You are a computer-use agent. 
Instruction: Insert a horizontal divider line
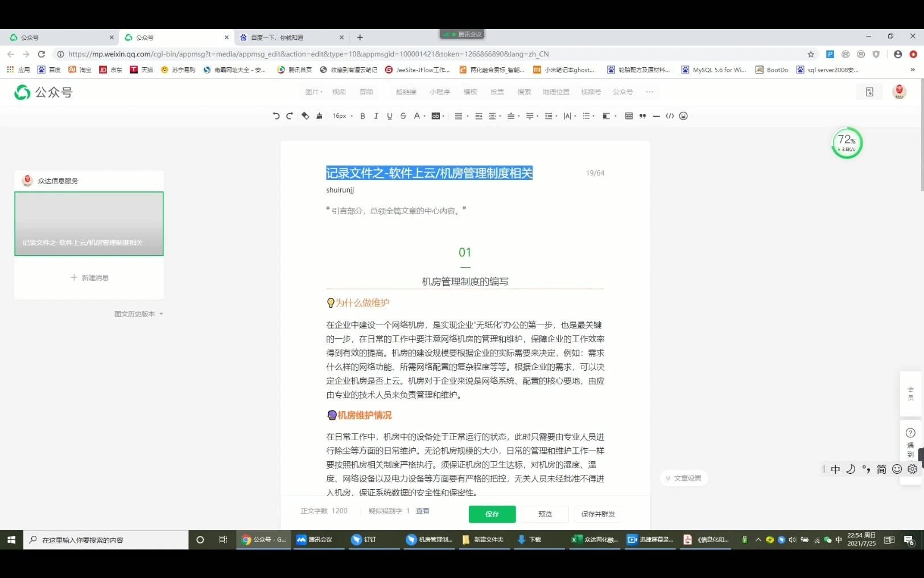pyautogui.click(x=656, y=116)
